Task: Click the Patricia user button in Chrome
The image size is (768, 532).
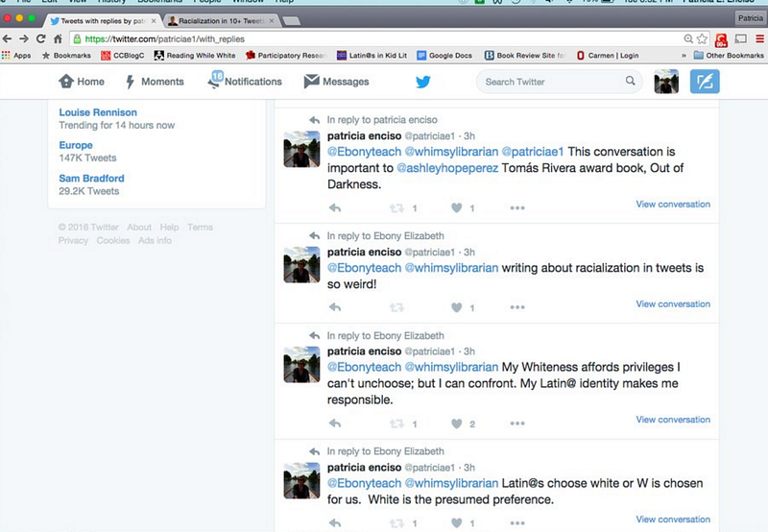Action: 751,18
